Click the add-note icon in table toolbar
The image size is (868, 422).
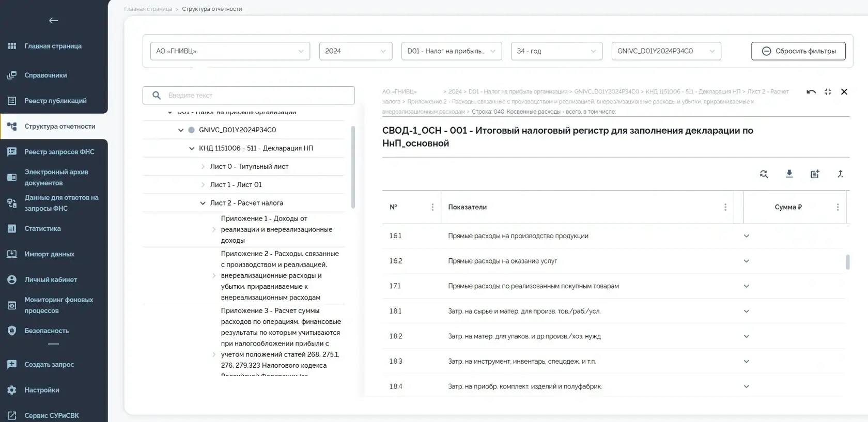(x=815, y=174)
